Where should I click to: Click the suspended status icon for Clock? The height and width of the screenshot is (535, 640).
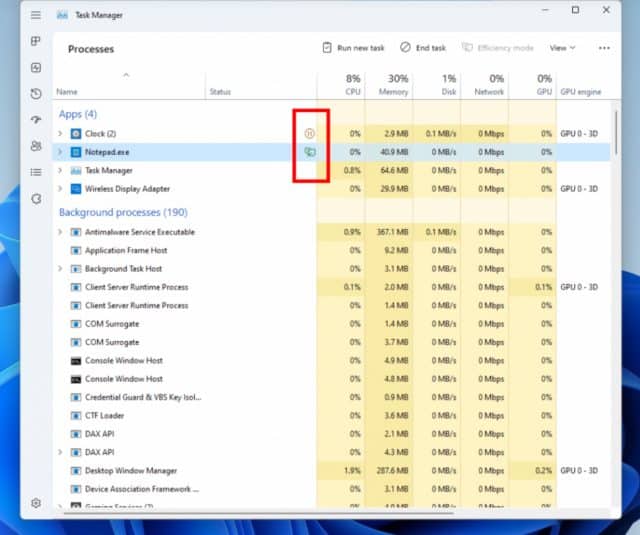(309, 133)
